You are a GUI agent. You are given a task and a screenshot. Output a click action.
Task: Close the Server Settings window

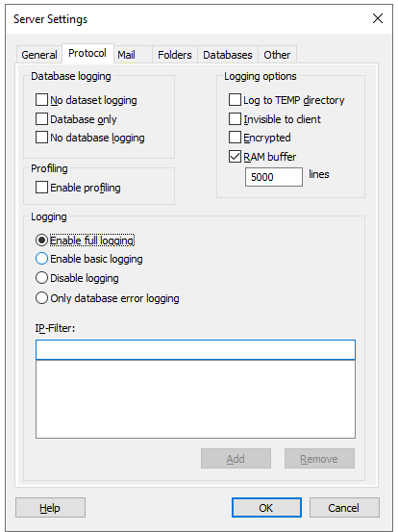(378, 18)
